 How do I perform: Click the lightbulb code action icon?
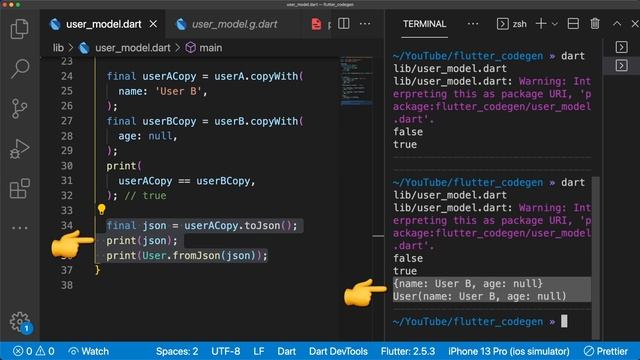tap(102, 209)
